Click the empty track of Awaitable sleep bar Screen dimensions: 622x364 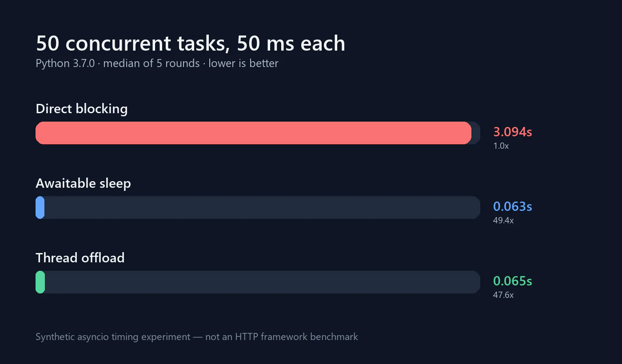[x=262, y=207]
